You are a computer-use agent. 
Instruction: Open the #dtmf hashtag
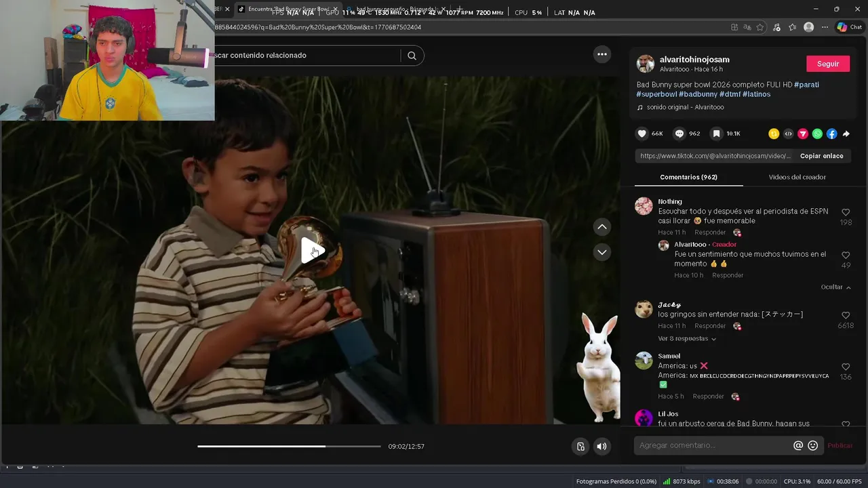point(730,94)
